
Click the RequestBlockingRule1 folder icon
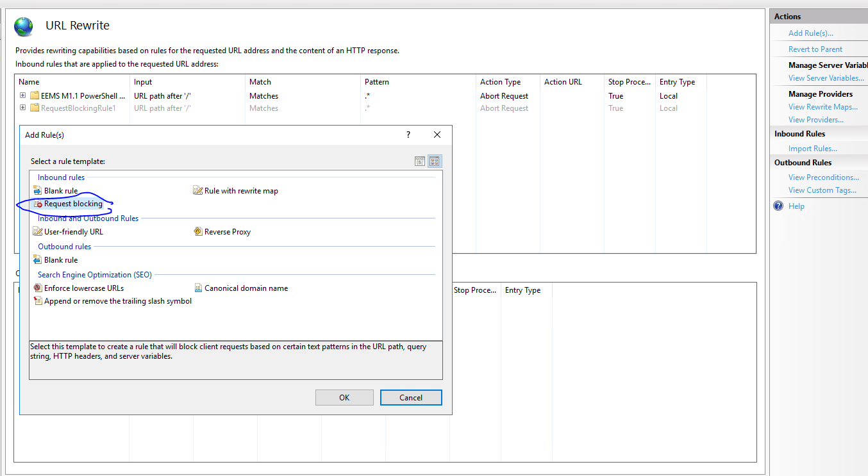point(35,108)
